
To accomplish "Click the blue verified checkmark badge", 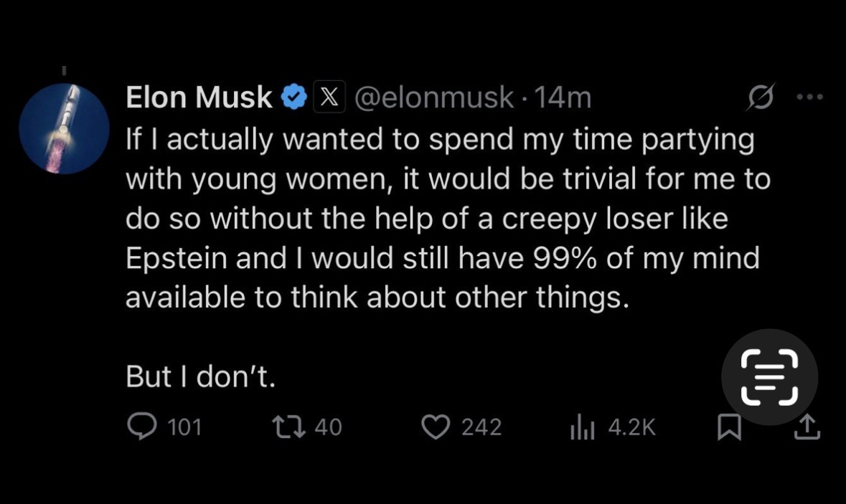I will [x=294, y=97].
